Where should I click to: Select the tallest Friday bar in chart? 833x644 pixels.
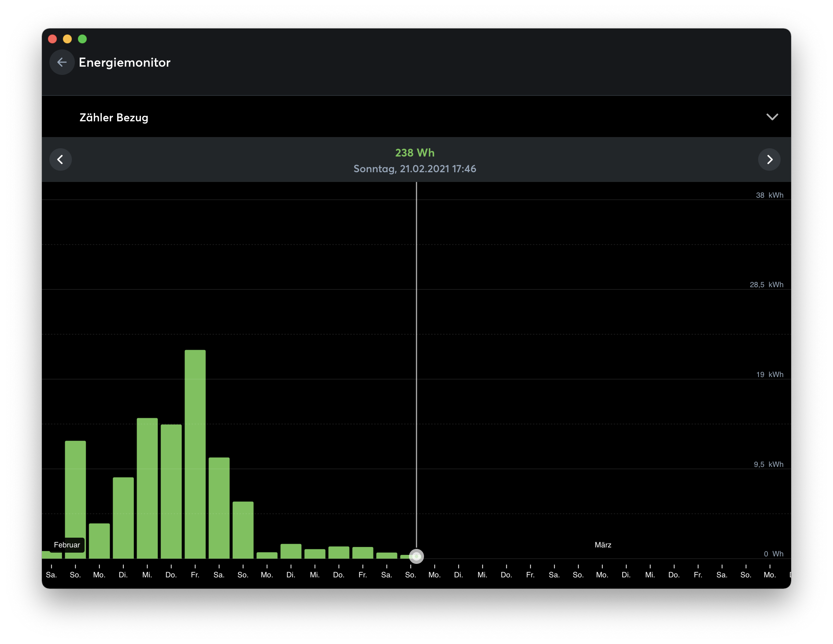(195, 454)
